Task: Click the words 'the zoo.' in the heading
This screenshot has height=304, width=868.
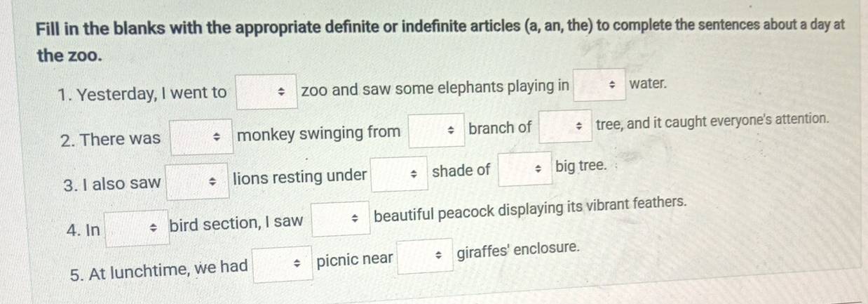Action: (x=69, y=55)
